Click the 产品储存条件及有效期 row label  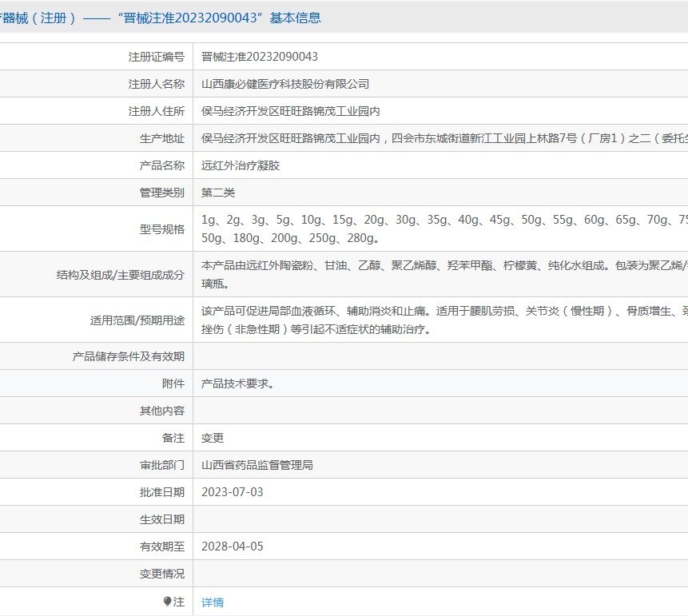tap(128, 356)
